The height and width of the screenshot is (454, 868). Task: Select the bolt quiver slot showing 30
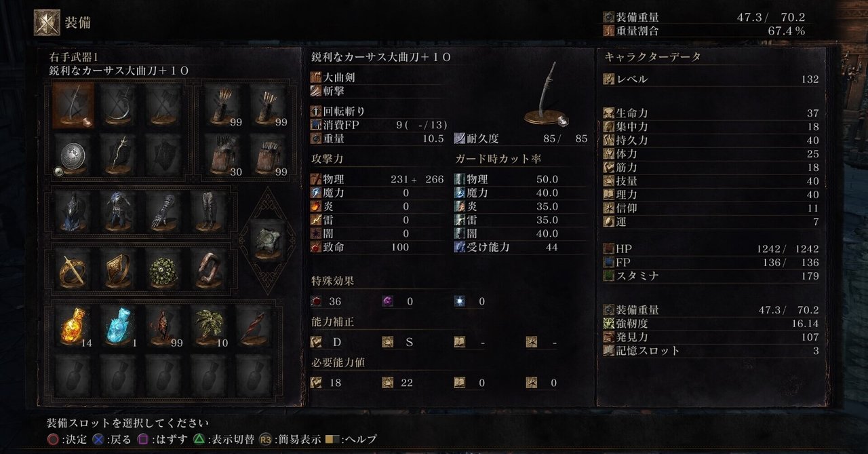(224, 156)
